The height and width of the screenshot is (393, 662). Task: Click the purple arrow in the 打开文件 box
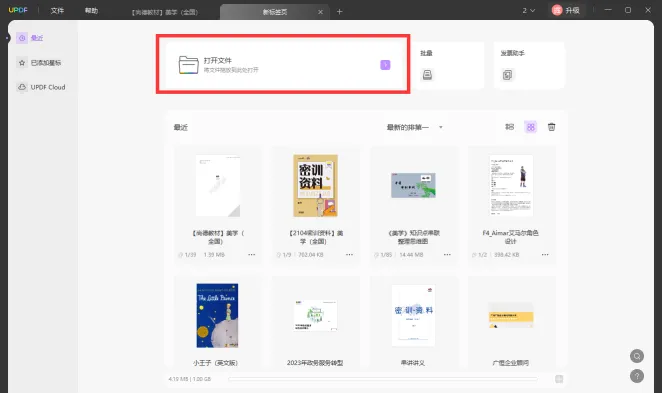pos(385,65)
